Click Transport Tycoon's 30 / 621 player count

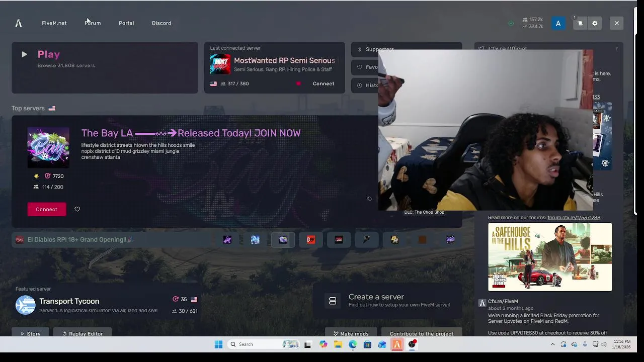pos(185,311)
